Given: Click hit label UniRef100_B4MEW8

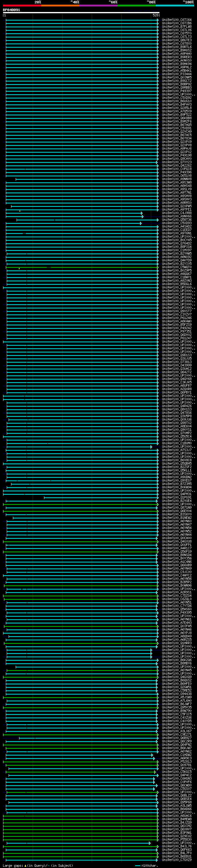Looking at the screenshot, I should point(176,819).
